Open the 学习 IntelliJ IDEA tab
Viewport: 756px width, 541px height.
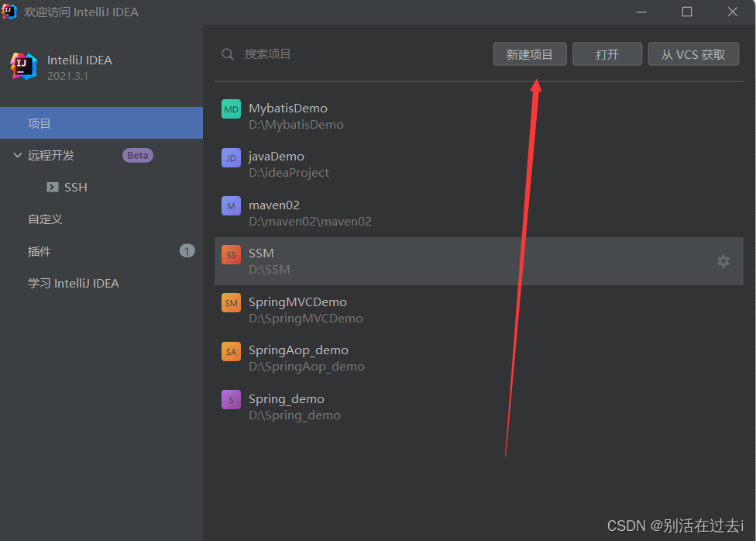coord(74,284)
